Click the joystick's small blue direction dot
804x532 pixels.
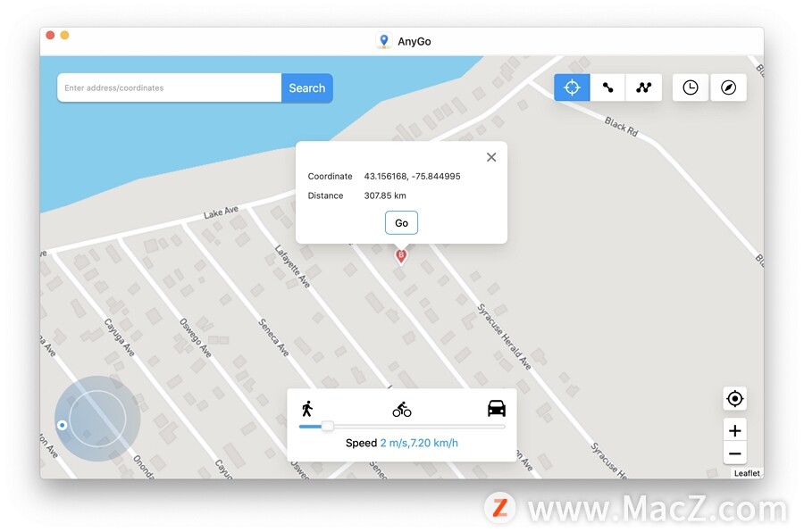pyautogui.click(x=62, y=426)
